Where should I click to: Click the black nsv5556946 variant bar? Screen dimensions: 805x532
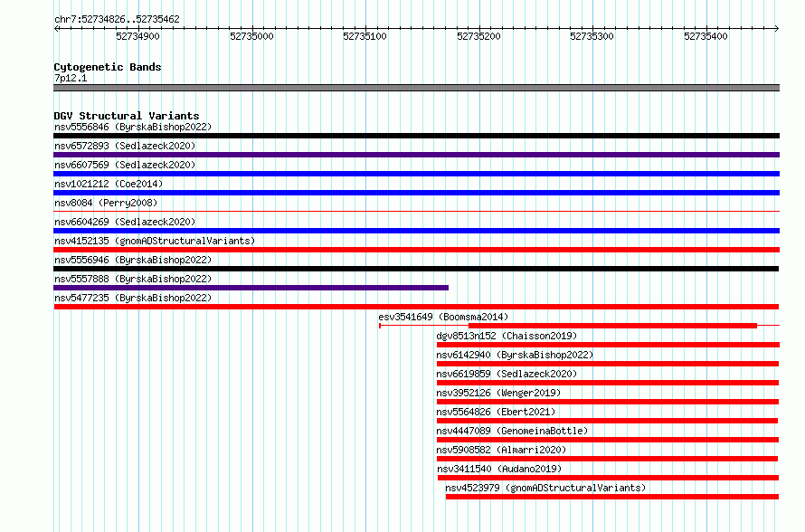[416, 269]
